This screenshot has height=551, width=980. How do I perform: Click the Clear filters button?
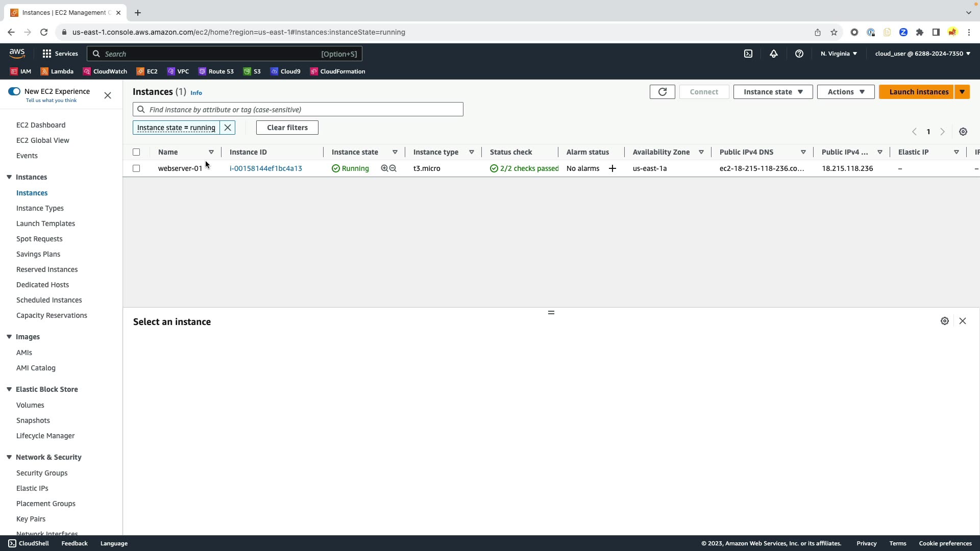(x=287, y=128)
